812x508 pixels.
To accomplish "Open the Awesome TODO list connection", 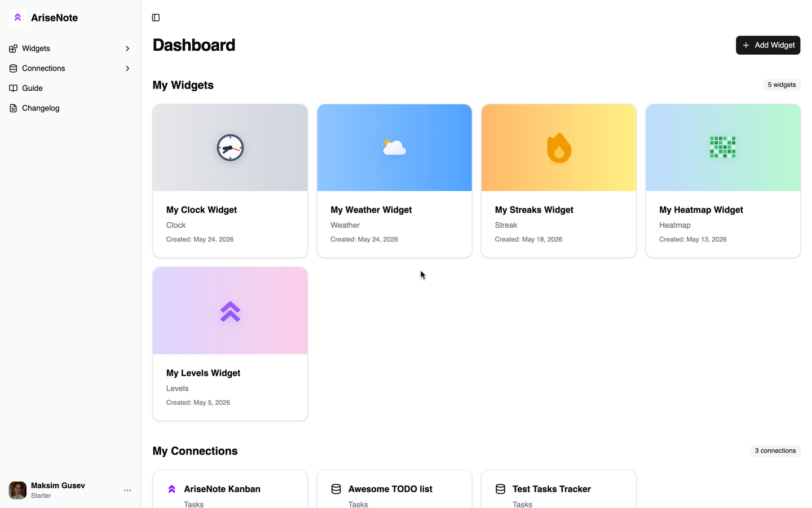I will pos(394,489).
